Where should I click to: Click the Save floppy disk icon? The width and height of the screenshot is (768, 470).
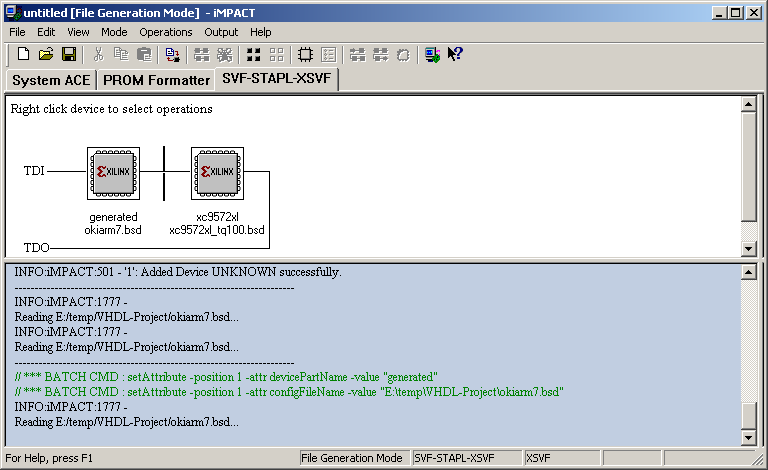[x=69, y=54]
